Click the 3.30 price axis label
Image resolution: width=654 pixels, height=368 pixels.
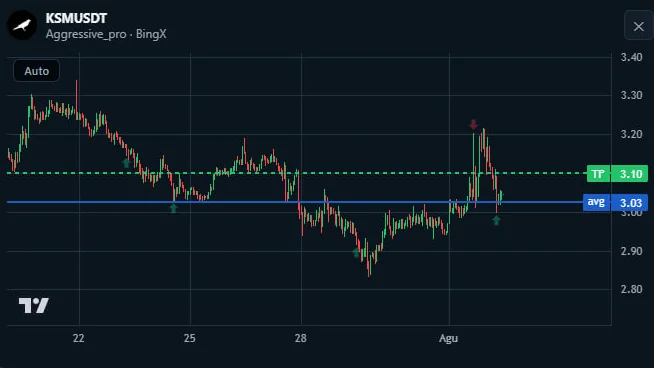631,95
